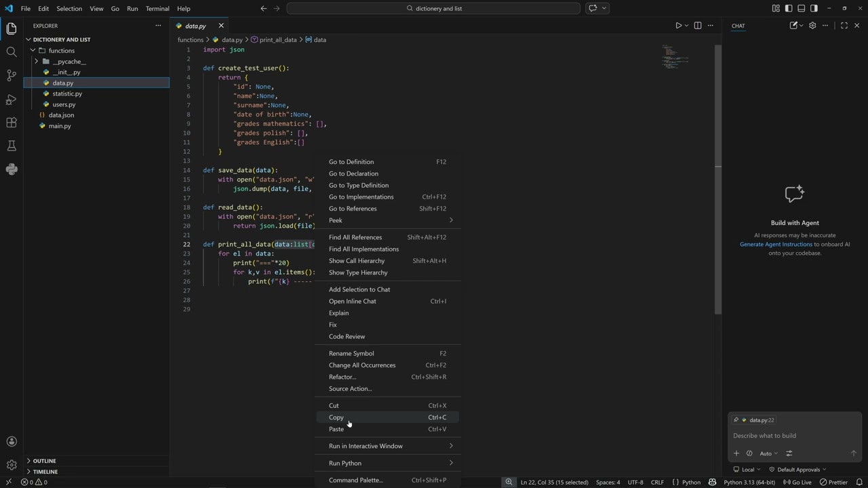Toggle the Secondary Side Bar layout button

814,8
